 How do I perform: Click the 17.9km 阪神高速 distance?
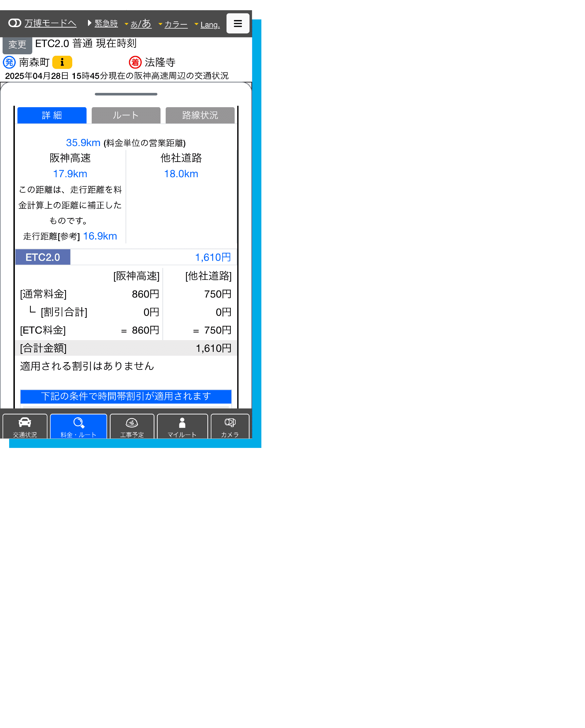pyautogui.click(x=70, y=174)
